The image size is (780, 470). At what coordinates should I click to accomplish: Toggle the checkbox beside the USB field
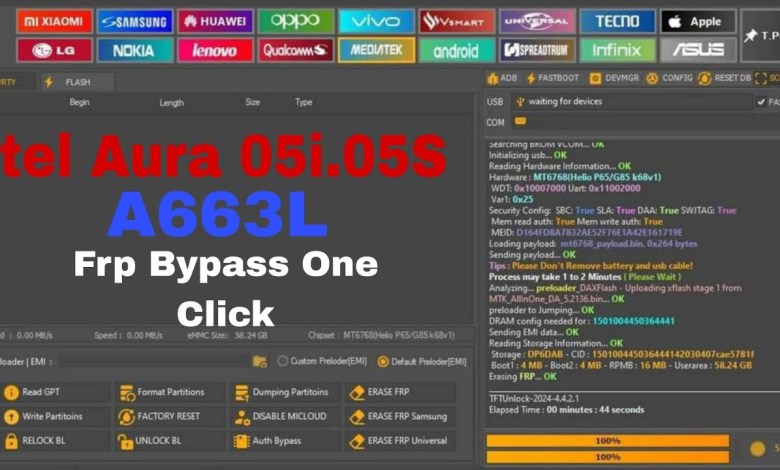[761, 102]
